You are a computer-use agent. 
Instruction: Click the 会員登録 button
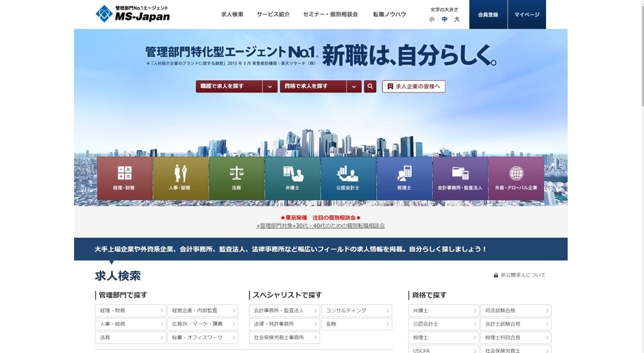tap(488, 14)
